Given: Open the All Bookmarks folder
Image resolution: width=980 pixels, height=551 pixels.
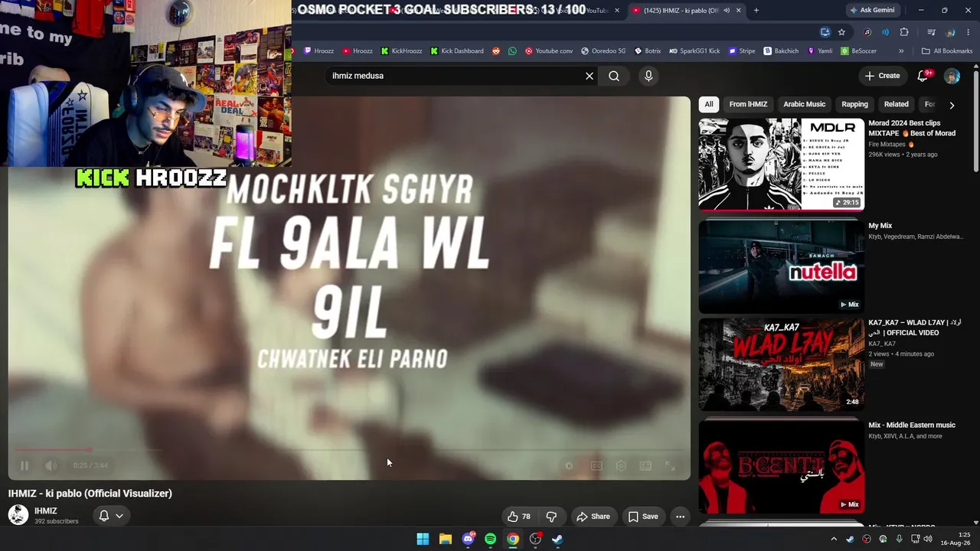Looking at the screenshot, I should tap(947, 51).
